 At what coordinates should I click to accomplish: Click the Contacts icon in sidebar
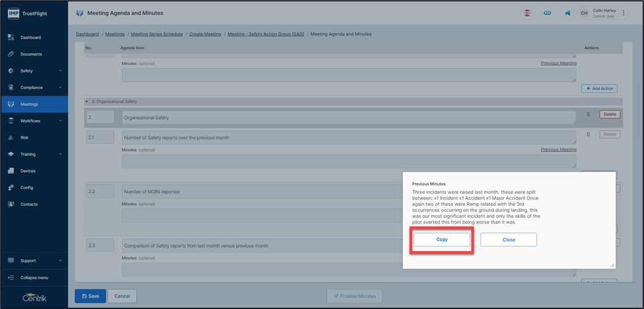tap(11, 204)
